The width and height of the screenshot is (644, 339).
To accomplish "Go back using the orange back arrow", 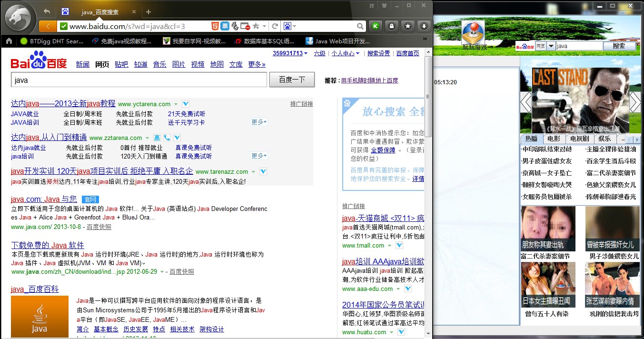I will click(x=48, y=26).
